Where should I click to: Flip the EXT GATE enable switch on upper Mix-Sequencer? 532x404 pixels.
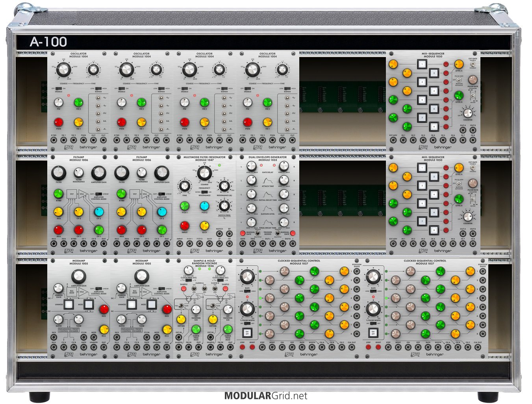(x=473, y=64)
